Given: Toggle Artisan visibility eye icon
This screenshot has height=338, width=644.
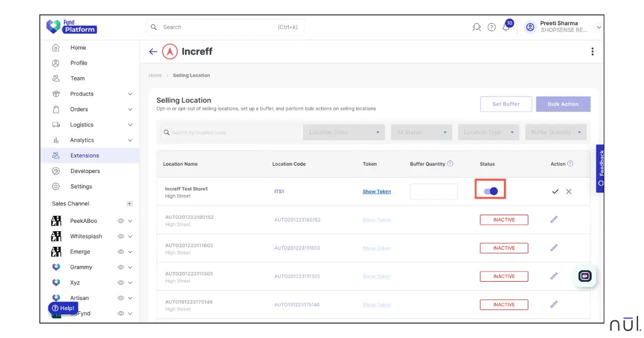Looking at the screenshot, I should click(121, 298).
